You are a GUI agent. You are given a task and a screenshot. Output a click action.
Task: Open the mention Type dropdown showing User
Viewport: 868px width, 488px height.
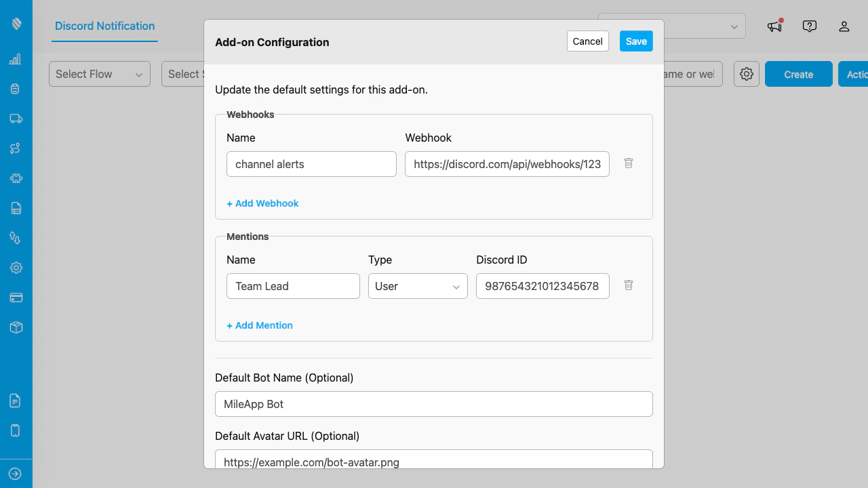pyautogui.click(x=417, y=286)
